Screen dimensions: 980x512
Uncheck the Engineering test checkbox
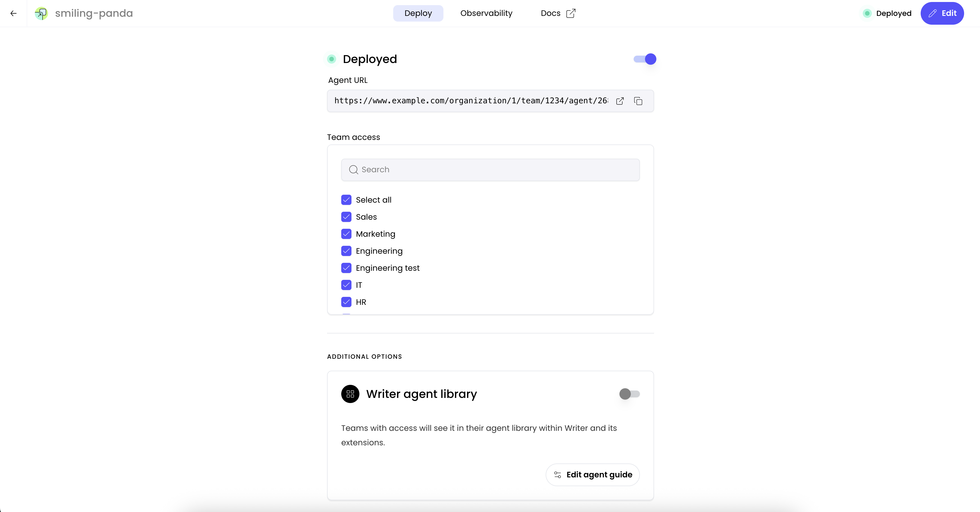(x=346, y=268)
